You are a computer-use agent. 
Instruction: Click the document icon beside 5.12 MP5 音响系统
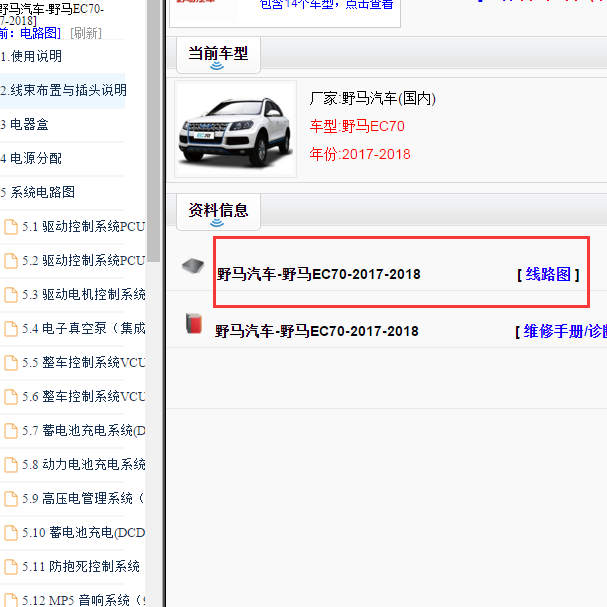11,600
